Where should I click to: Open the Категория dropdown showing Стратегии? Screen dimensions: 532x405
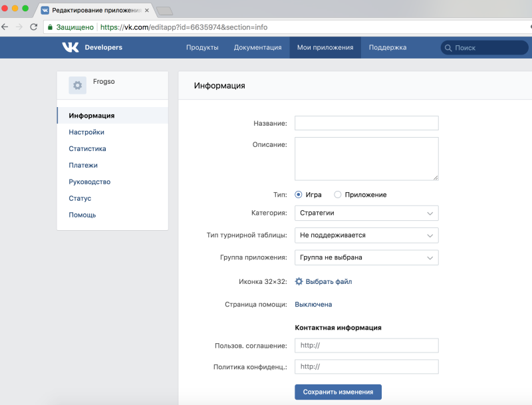click(366, 213)
